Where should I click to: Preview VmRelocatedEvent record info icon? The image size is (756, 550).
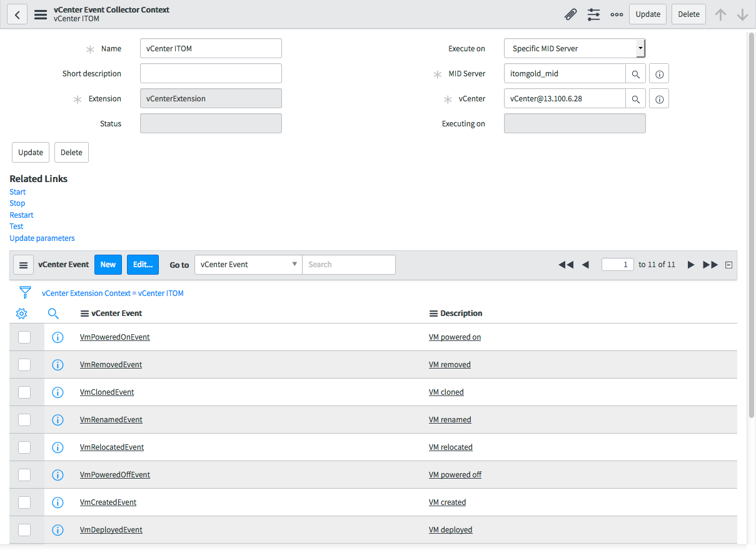pyautogui.click(x=58, y=447)
